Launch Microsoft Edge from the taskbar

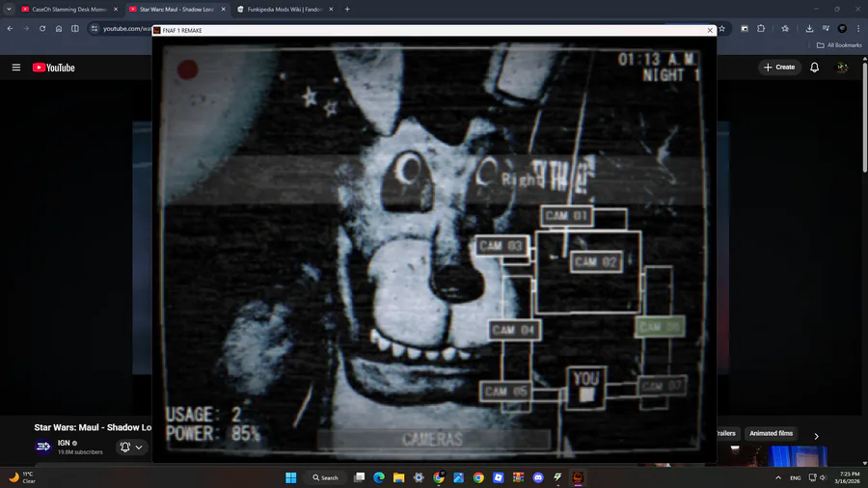pos(379,477)
